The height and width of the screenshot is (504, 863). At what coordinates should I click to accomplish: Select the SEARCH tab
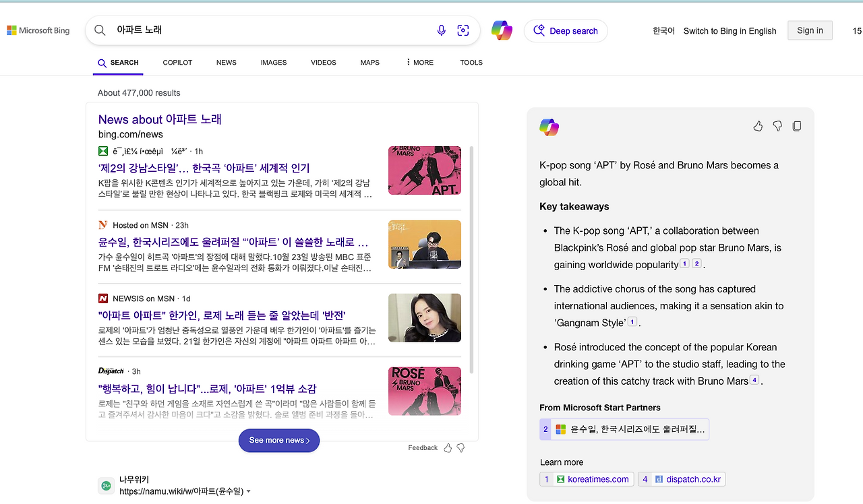[118, 63]
